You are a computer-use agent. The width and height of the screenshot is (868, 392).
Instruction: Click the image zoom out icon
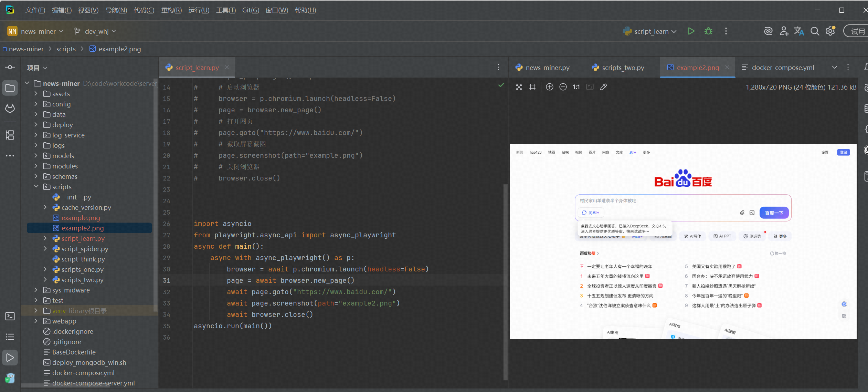tap(563, 87)
